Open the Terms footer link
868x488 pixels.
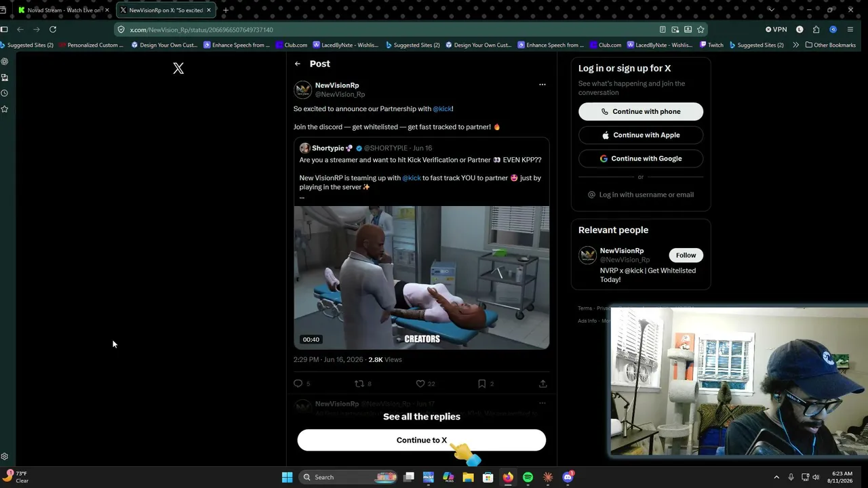click(x=585, y=308)
